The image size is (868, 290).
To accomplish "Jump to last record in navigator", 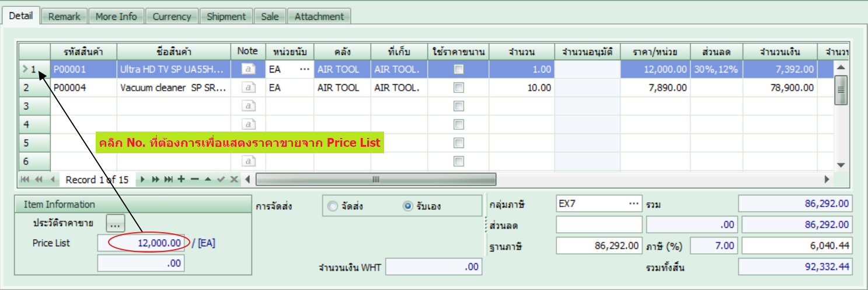I will (x=169, y=179).
